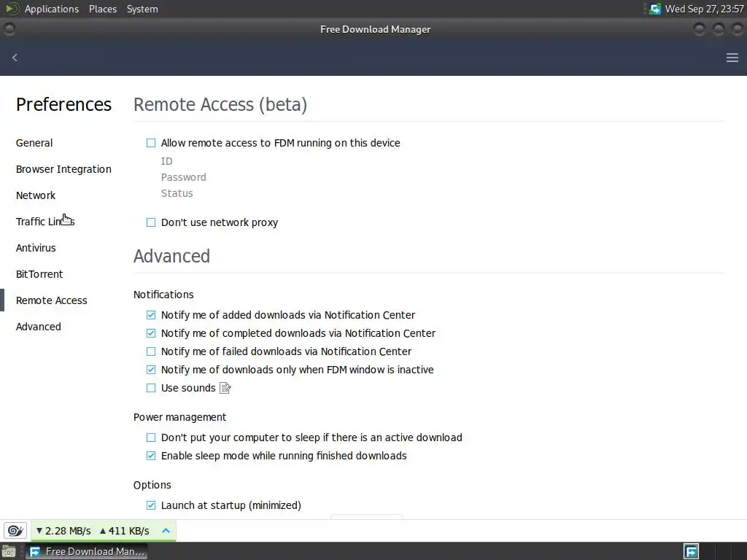Click the network tray icon near the clock

[x=654, y=9]
